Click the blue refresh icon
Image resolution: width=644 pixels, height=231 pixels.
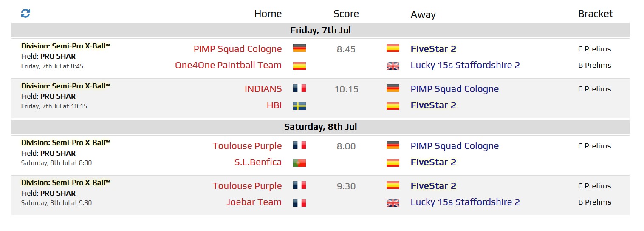coord(25,14)
